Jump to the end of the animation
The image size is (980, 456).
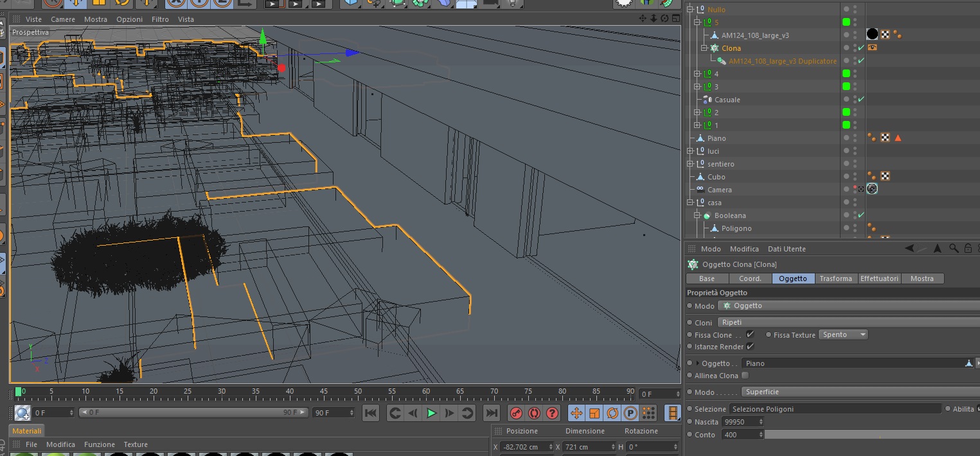tap(492, 413)
